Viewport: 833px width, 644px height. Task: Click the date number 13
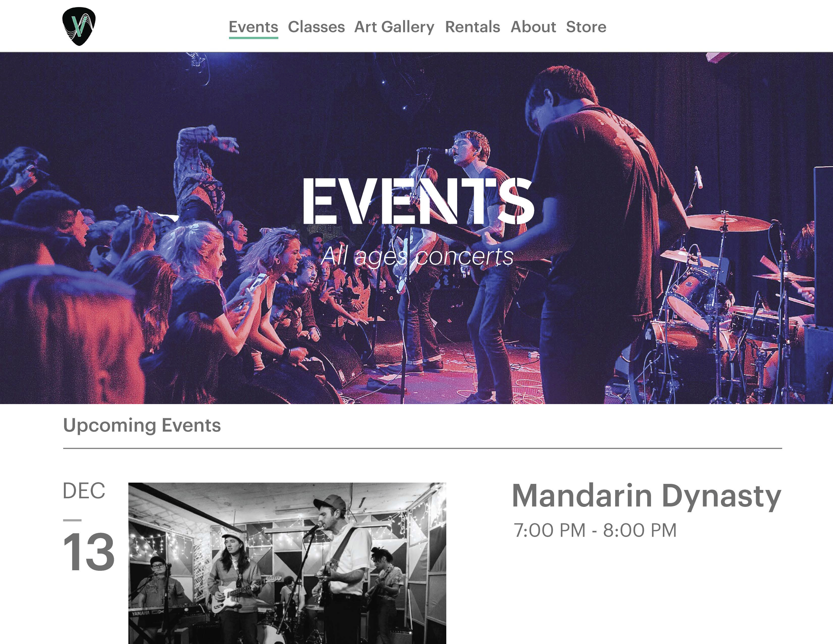(x=89, y=552)
